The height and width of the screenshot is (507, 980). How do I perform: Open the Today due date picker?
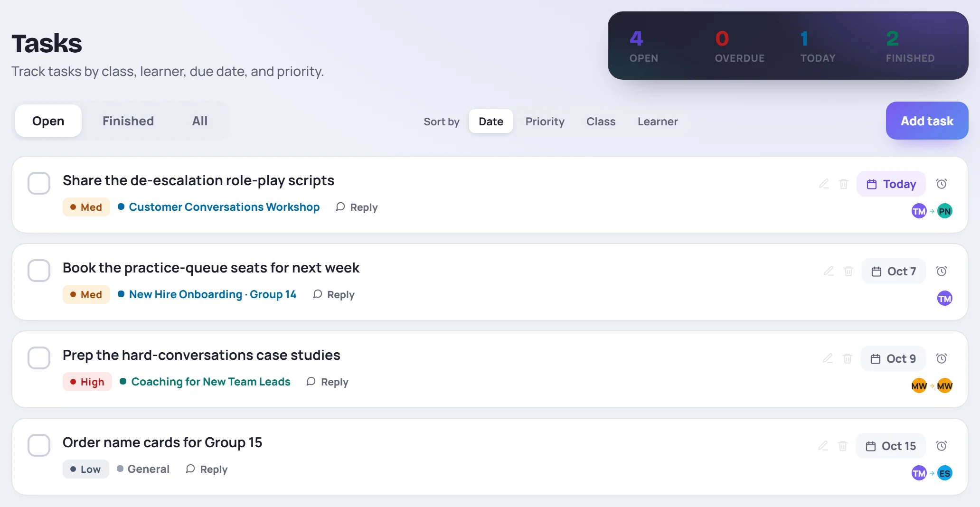[x=891, y=184]
